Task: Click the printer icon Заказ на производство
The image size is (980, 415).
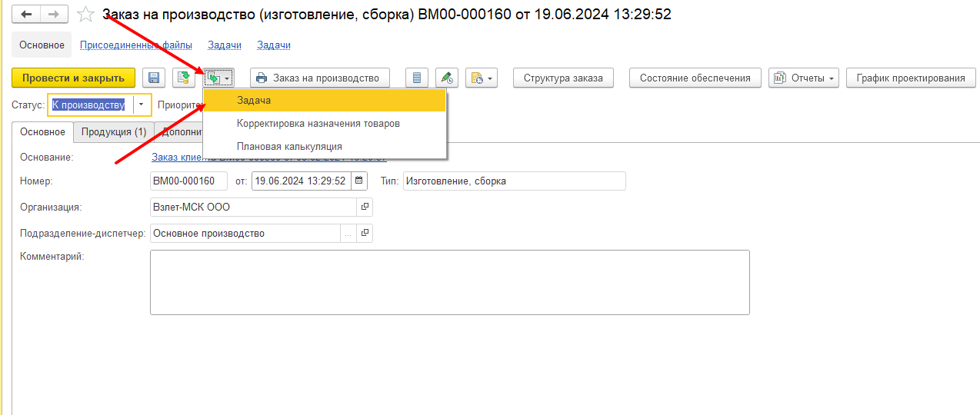Action: pos(320,78)
